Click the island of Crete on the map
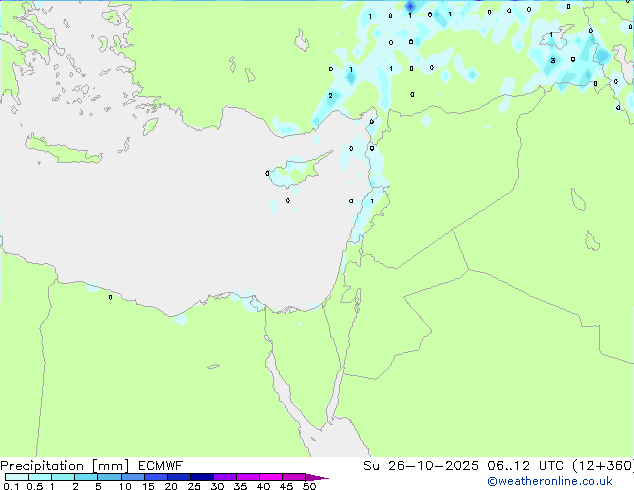This screenshot has width=634, height=490. 63,150
